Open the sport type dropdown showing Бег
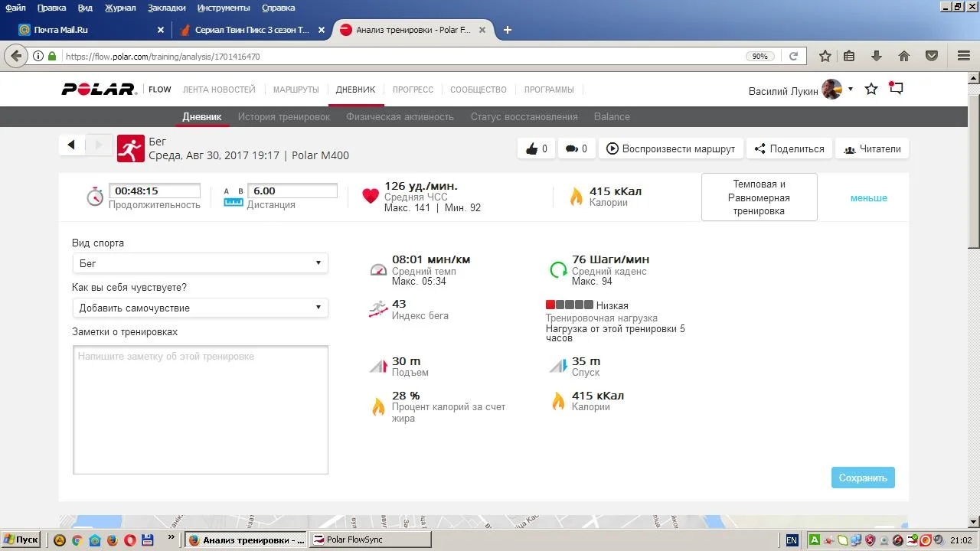 point(200,263)
